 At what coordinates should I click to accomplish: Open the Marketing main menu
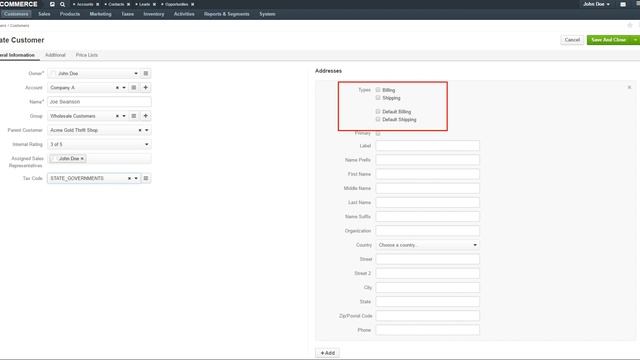click(x=100, y=14)
